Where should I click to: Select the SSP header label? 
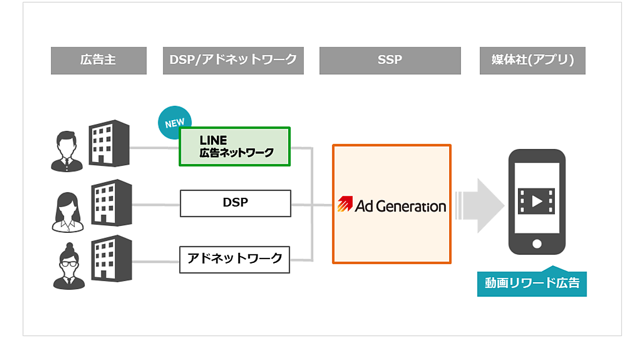390,60
